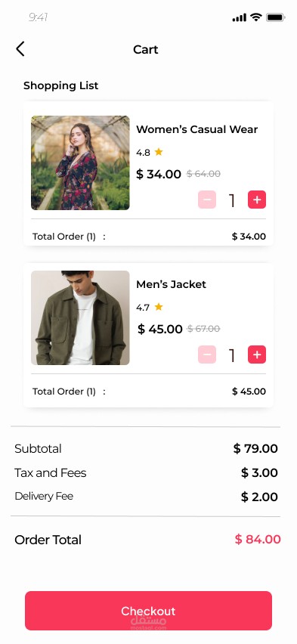Open the Women's Casual Wear product photo

point(80,163)
